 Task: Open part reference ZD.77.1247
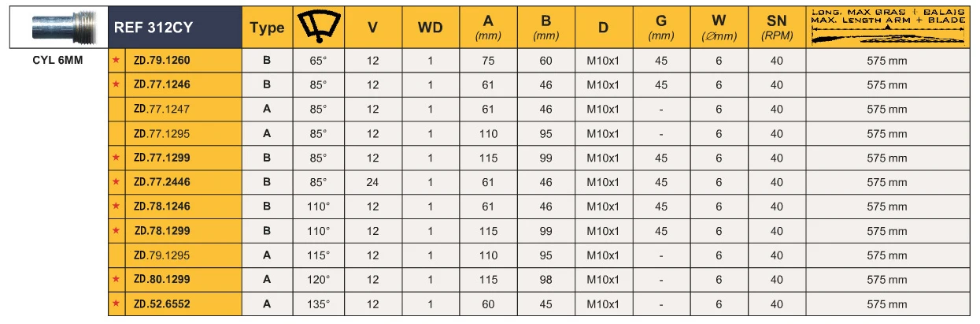(x=162, y=109)
